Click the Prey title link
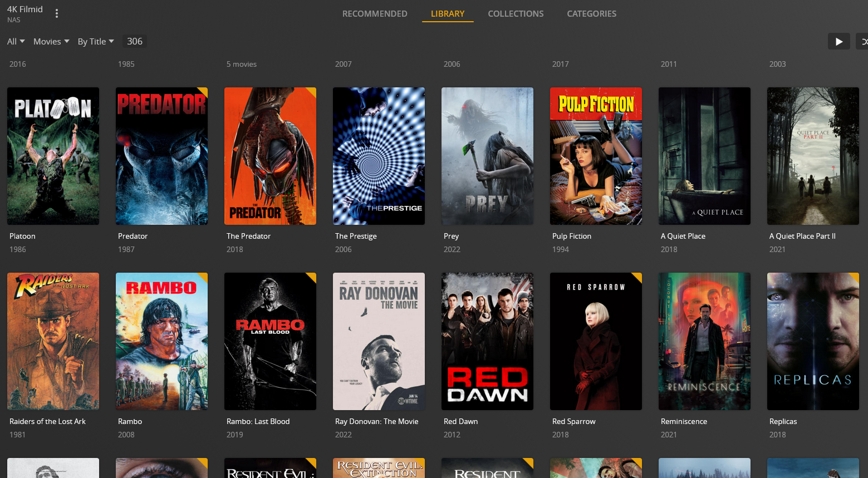 click(451, 236)
